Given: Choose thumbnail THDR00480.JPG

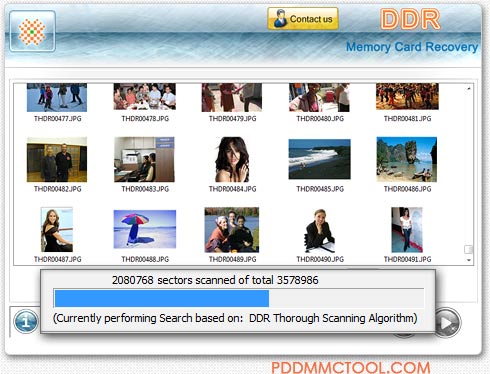Looking at the screenshot, I should point(319,97).
